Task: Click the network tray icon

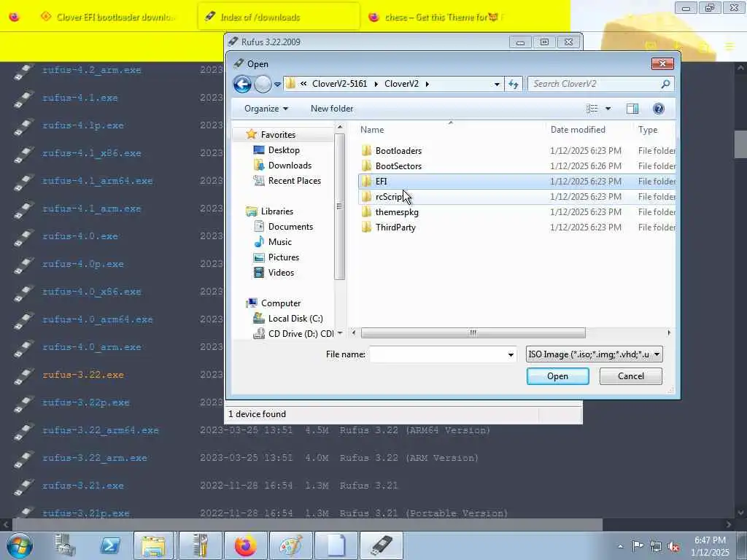Action: [656, 547]
